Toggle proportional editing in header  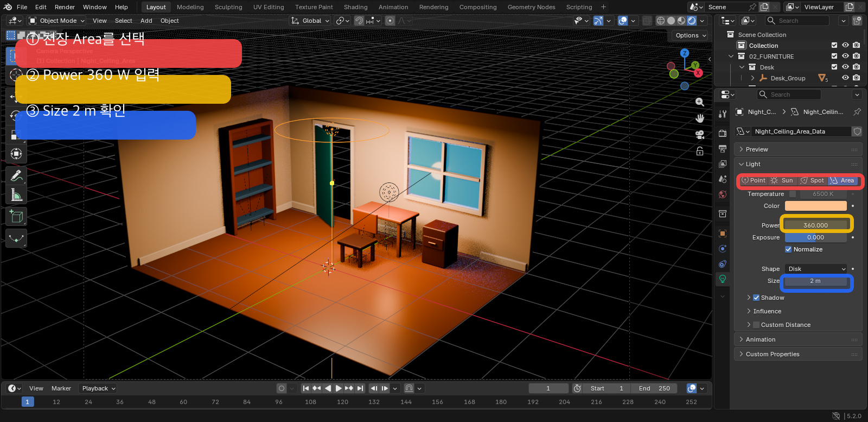tap(390, 21)
